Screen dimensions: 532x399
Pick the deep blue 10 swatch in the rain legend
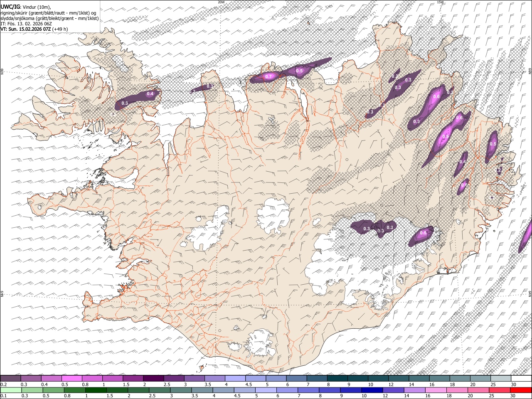click(x=372, y=390)
